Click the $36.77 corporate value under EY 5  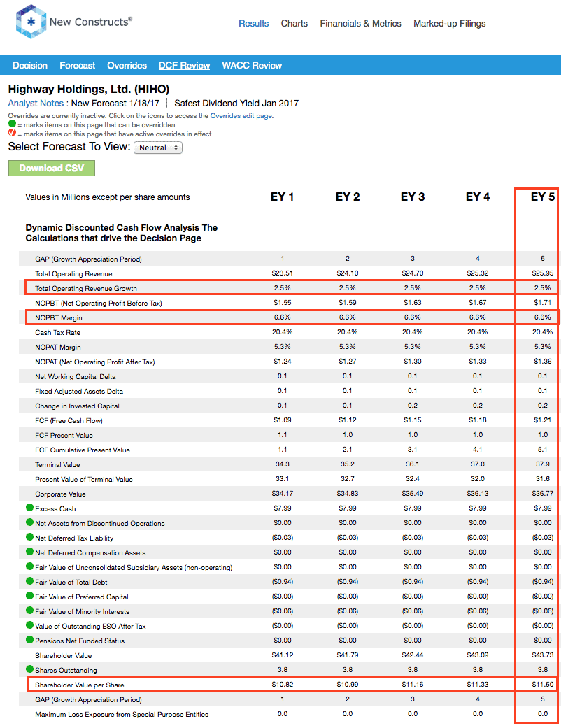(542, 493)
